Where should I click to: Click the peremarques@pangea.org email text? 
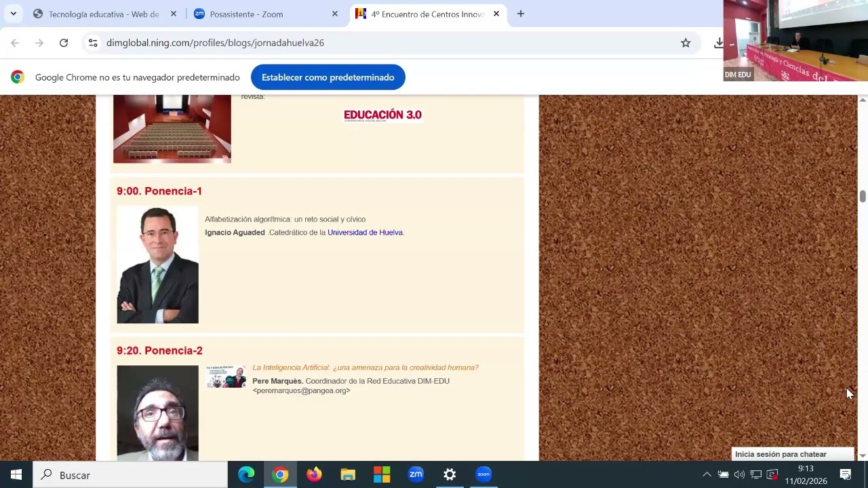click(x=301, y=390)
